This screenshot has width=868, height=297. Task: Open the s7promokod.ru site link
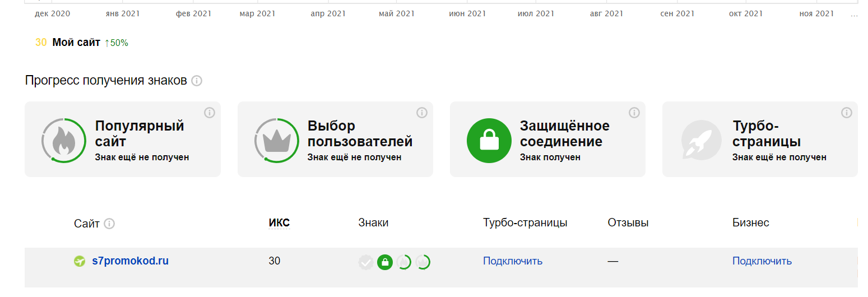click(x=131, y=261)
